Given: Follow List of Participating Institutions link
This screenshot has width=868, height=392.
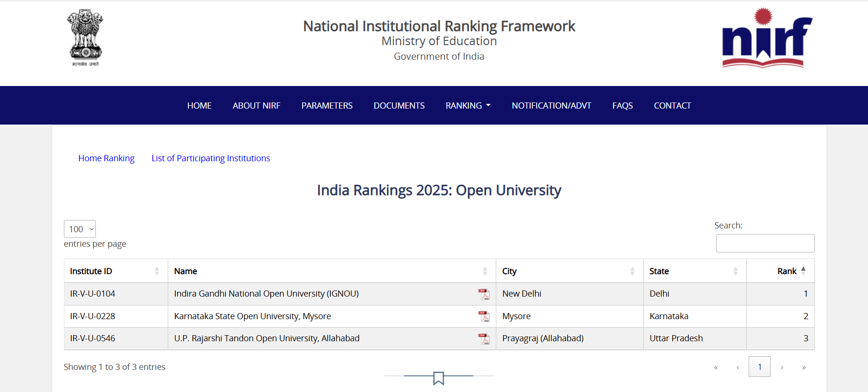Looking at the screenshot, I should point(211,158).
